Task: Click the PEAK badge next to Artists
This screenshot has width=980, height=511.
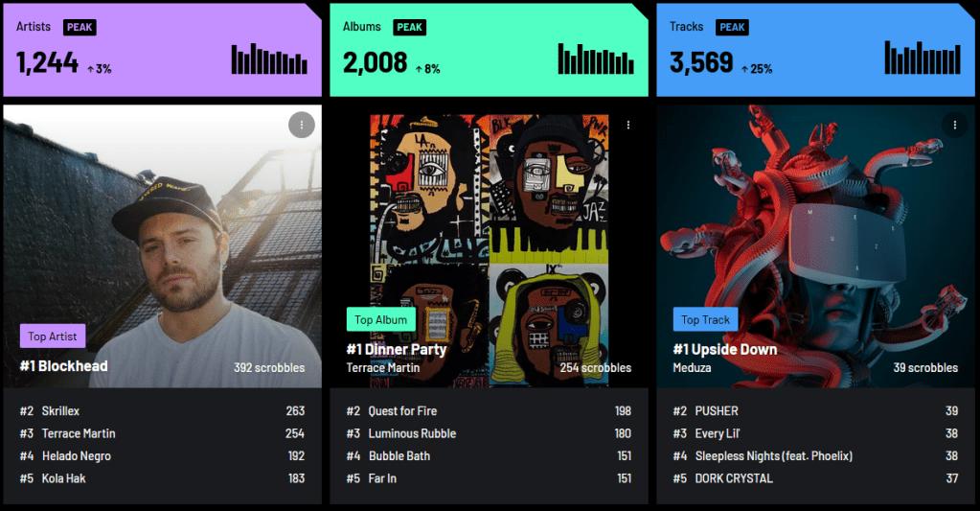Action: click(x=80, y=27)
